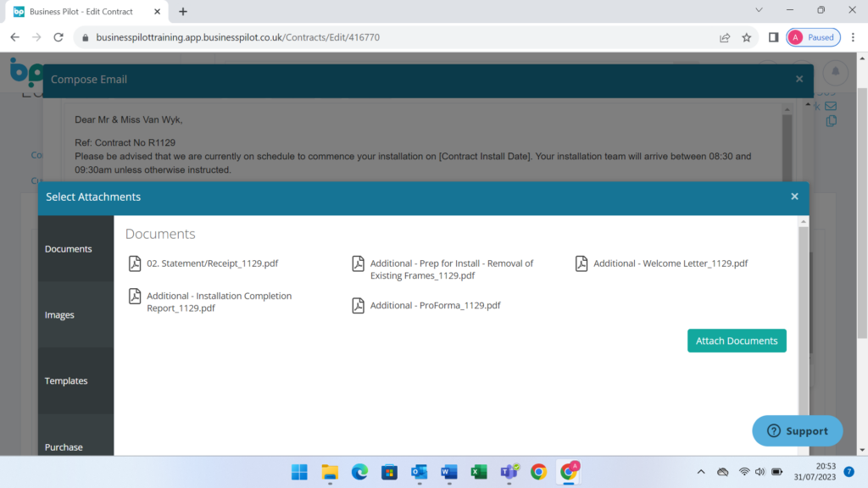Open the active Chrome profile window in taskbar
Viewport: 868px width, 488px height.
point(569,472)
